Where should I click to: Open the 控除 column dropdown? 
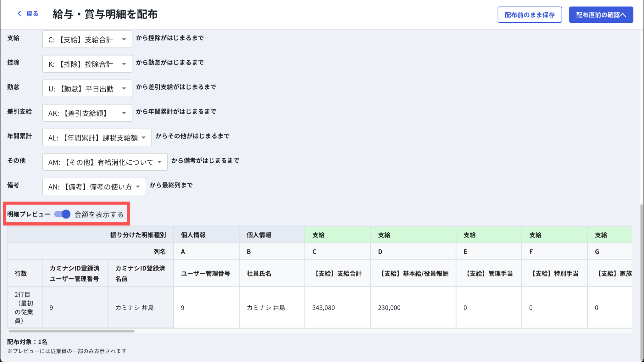click(x=87, y=64)
